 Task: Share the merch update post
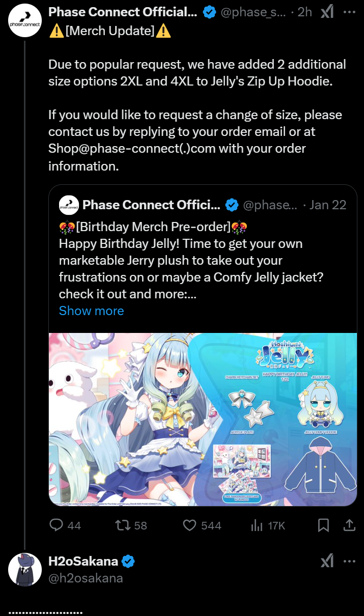349,525
